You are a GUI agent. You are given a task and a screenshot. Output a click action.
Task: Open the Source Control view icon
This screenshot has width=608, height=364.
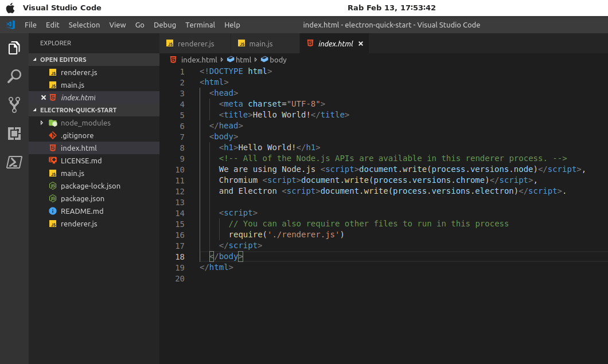coord(14,105)
